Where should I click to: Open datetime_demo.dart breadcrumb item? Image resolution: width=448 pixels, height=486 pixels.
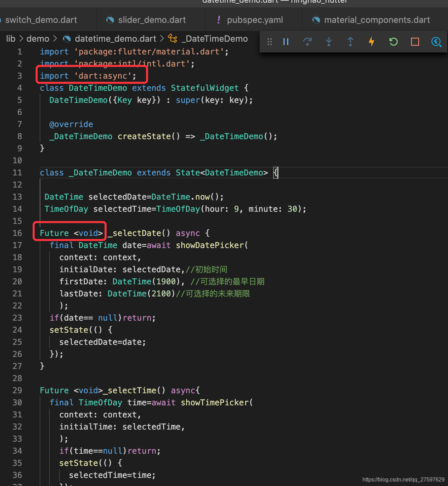[x=115, y=39]
